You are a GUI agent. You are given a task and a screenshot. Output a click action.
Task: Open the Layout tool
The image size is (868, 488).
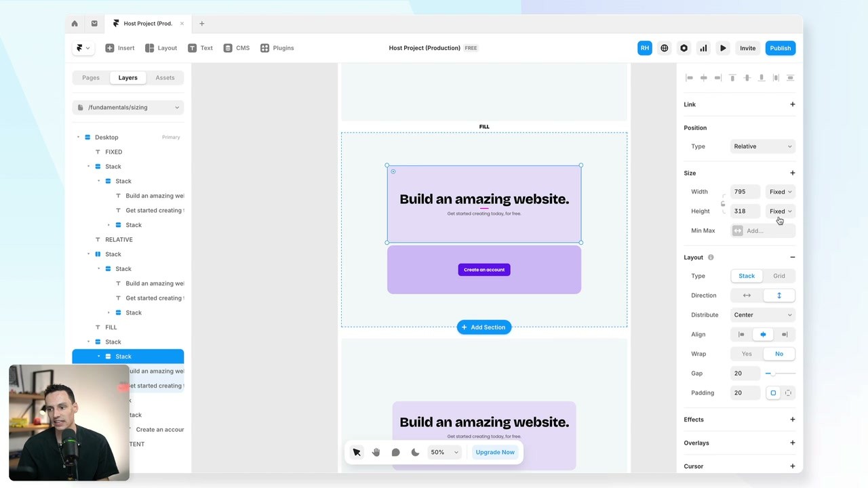pos(161,48)
